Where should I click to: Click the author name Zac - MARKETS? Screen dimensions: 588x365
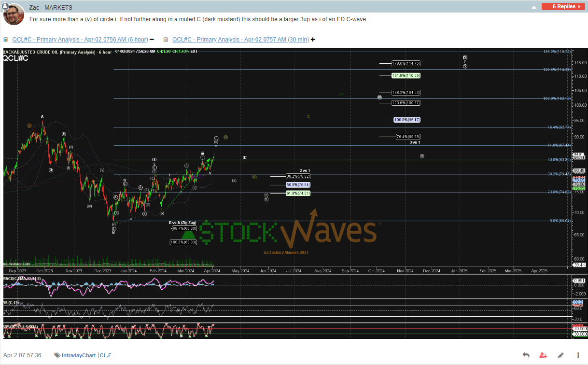(x=51, y=8)
